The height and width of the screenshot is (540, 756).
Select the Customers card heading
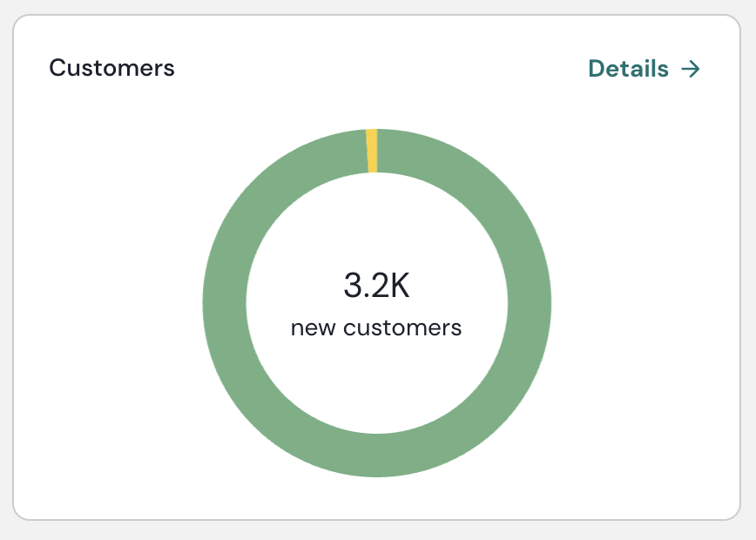point(111,68)
